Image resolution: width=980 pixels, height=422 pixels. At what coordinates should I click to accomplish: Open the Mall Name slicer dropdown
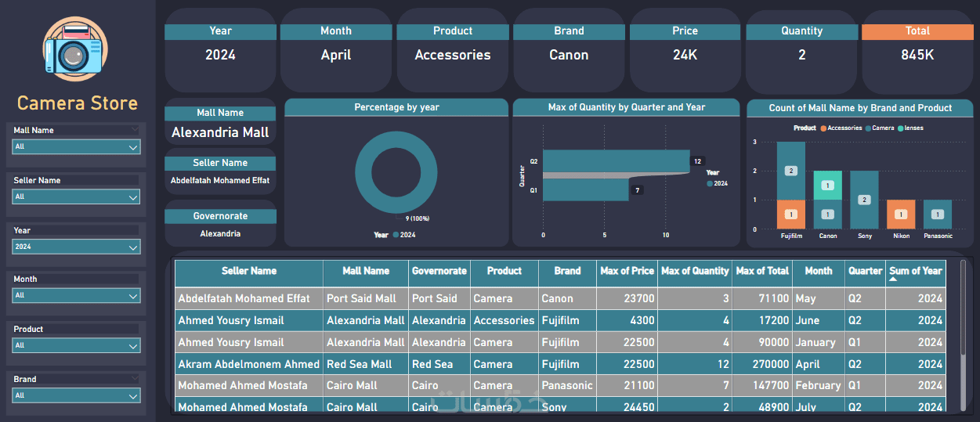pos(77,146)
